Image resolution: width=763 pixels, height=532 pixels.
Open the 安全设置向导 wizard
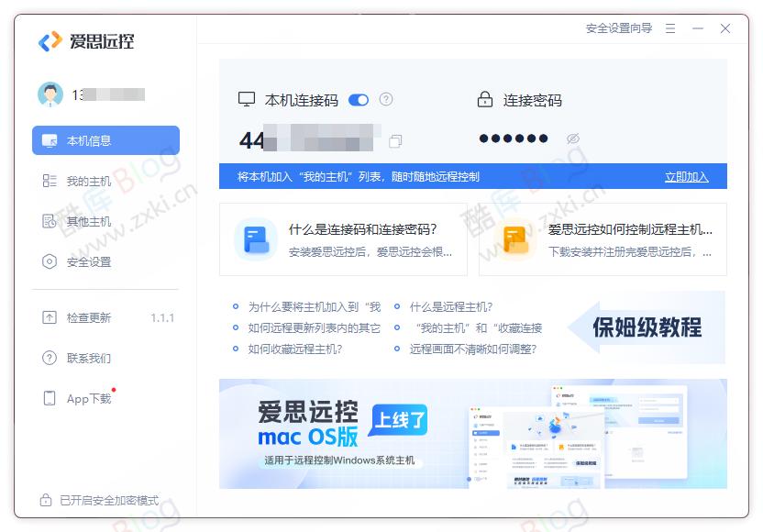(x=619, y=28)
